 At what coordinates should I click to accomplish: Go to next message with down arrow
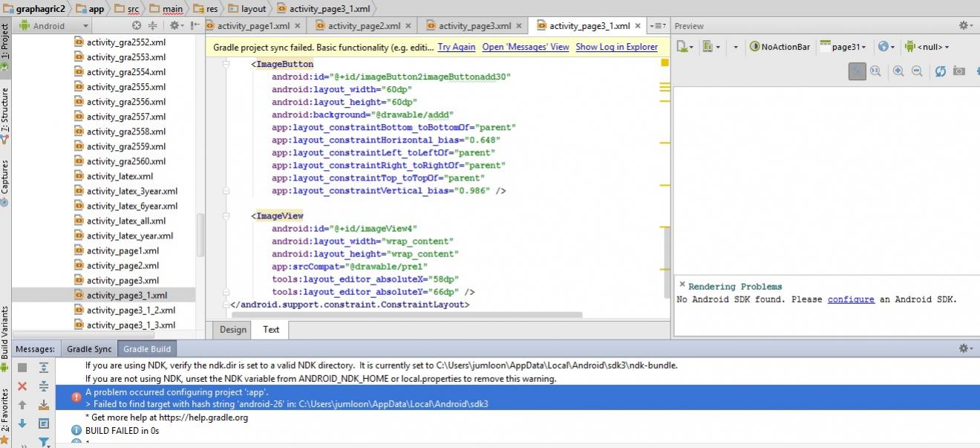click(x=22, y=423)
